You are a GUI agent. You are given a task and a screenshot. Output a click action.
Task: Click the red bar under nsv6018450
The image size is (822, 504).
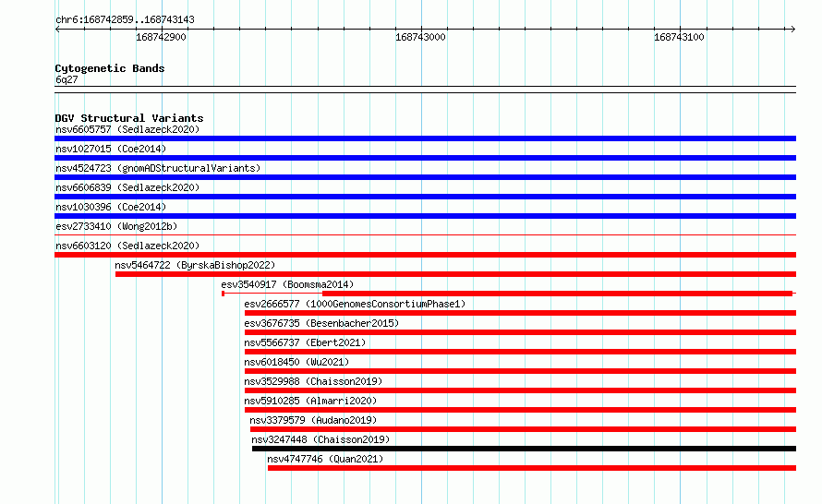520,371
